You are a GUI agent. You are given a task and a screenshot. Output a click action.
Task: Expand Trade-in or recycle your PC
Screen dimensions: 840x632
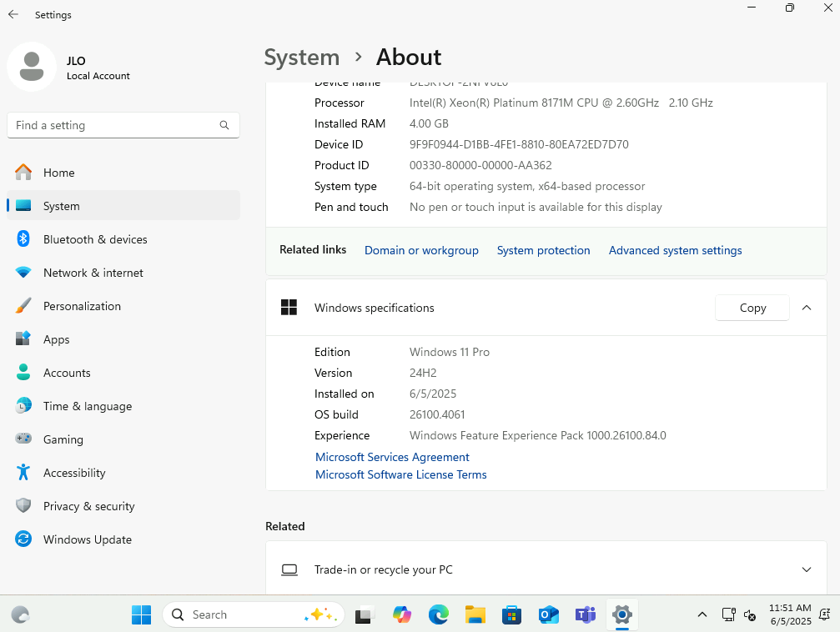pyautogui.click(x=807, y=569)
